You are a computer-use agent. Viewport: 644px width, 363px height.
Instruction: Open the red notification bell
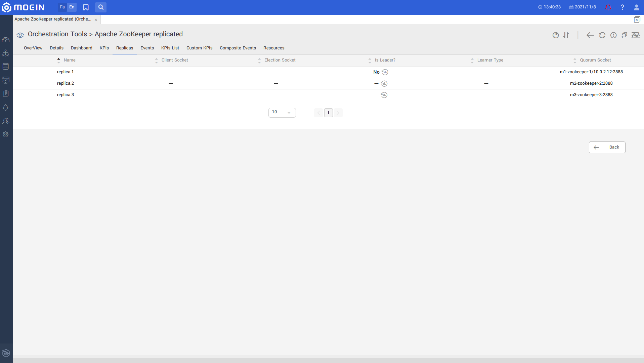608,7
